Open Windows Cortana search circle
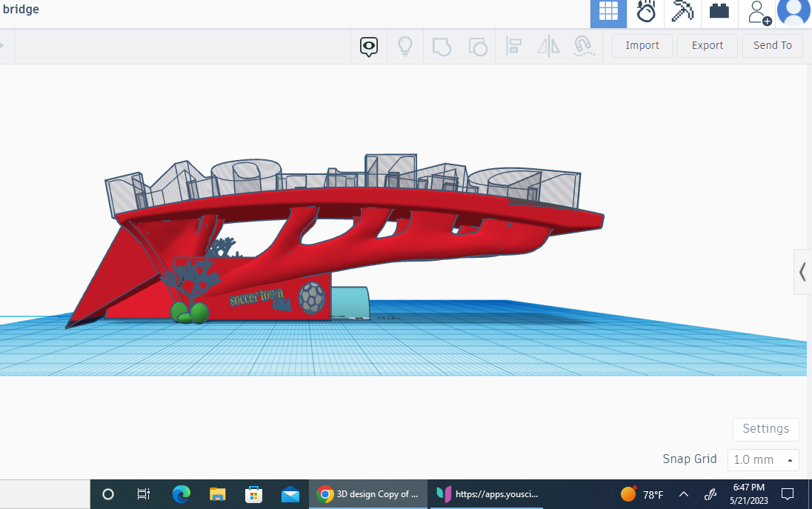The image size is (812, 509). (107, 494)
